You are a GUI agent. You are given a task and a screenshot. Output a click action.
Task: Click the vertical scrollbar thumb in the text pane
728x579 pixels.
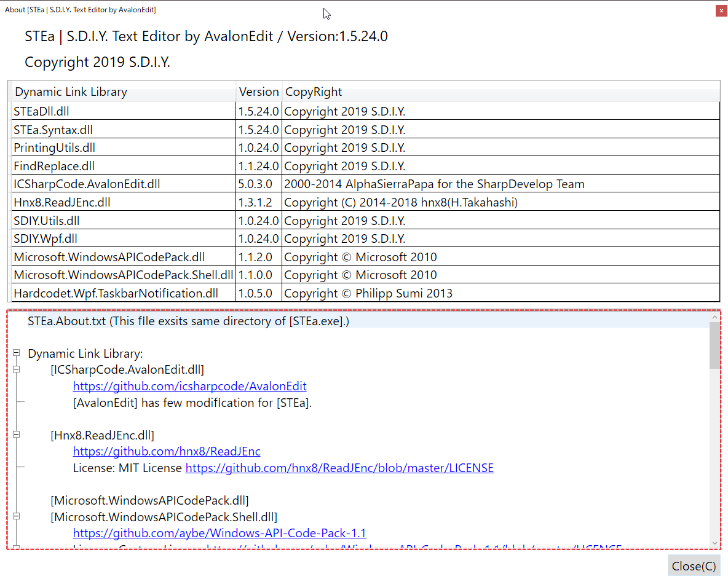point(714,345)
